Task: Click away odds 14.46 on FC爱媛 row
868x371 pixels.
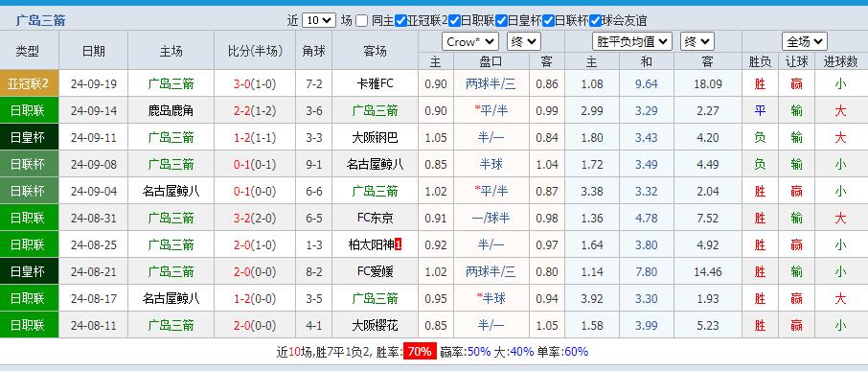Action: 707,271
